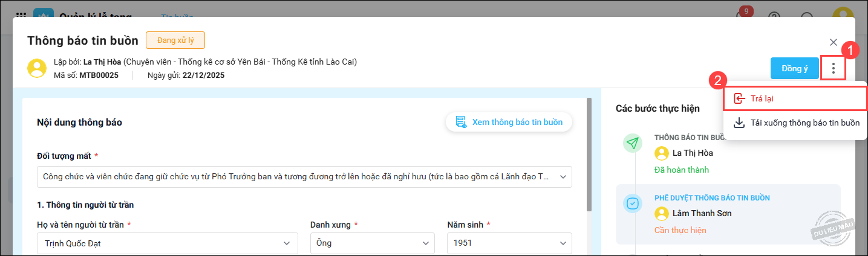
Task: Click the creator avatar next to 'Lập bởi'
Action: click(37, 68)
